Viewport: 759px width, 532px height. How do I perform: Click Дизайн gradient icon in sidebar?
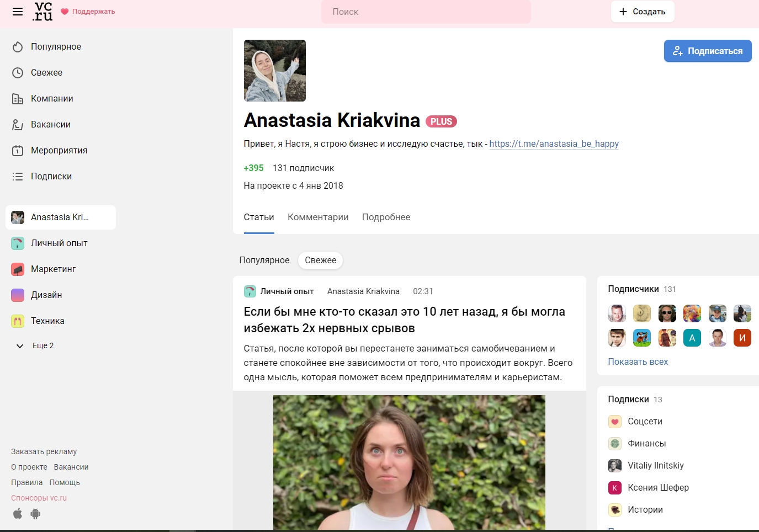[18, 295]
